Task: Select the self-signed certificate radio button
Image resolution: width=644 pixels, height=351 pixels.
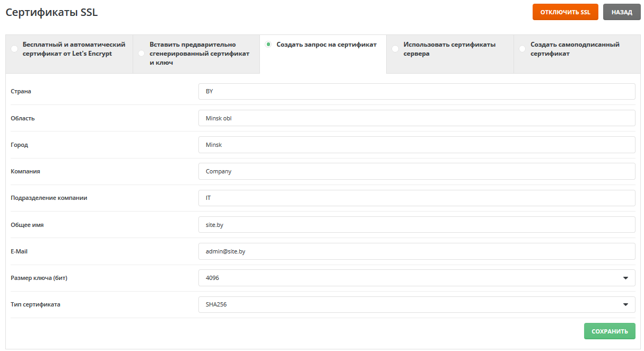Action: 523,49
